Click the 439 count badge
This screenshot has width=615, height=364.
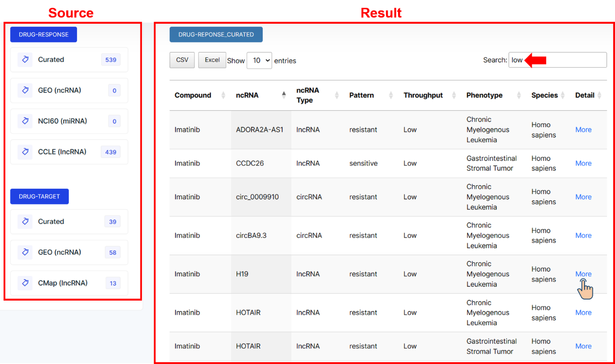111,152
